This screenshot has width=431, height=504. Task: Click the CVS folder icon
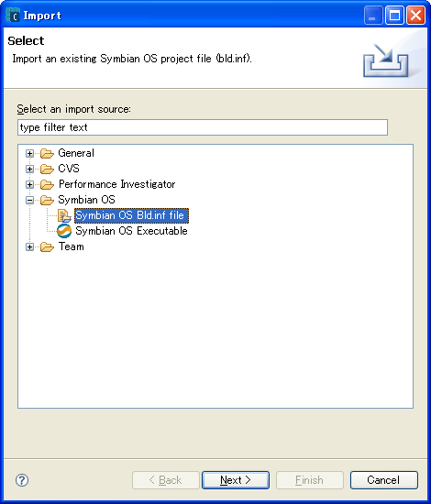pyautogui.click(x=47, y=170)
